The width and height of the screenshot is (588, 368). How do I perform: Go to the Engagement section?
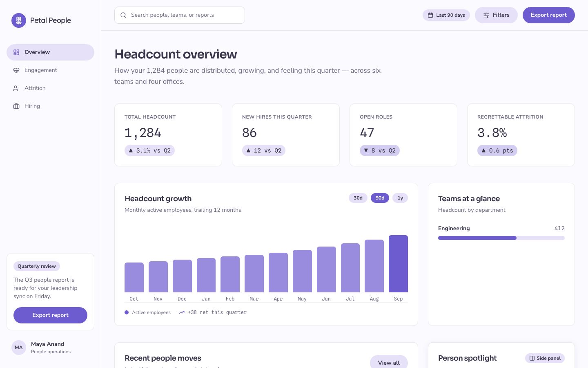50,70
